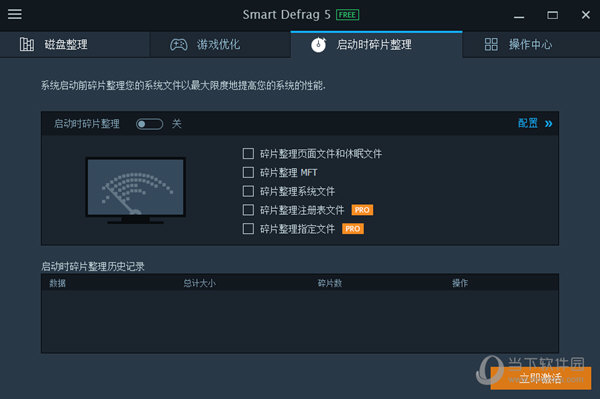Switch to the 磁盘整理 tab

point(75,44)
